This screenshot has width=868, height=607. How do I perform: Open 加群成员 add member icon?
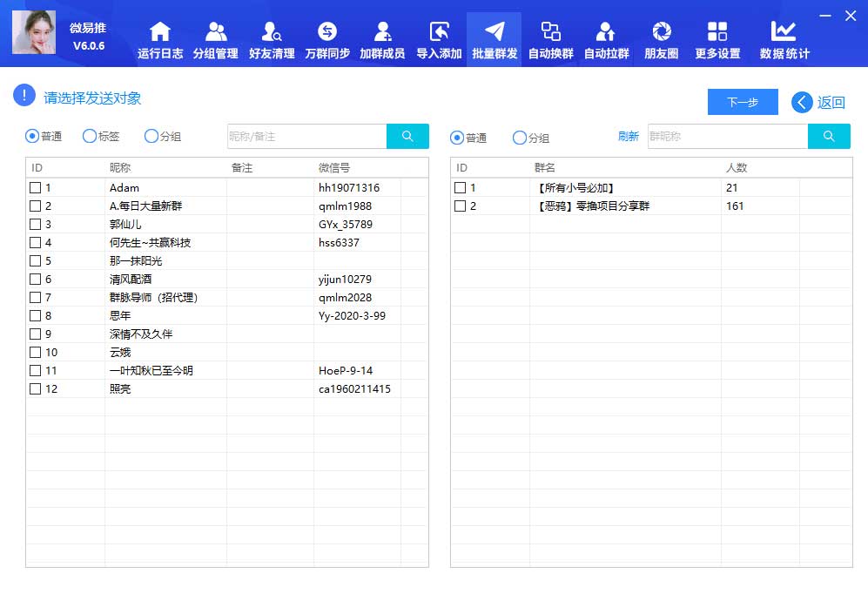point(382,32)
